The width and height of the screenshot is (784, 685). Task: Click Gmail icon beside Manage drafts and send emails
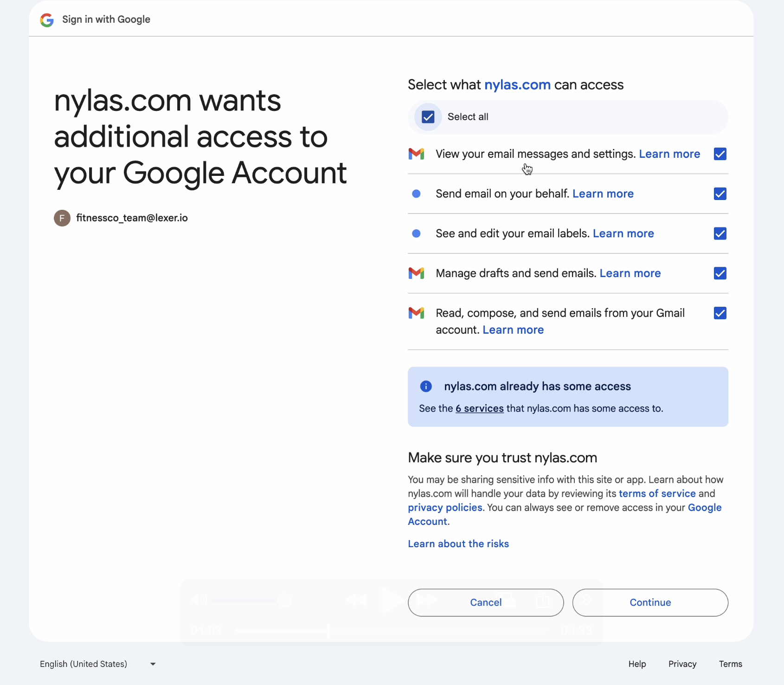pyautogui.click(x=416, y=273)
